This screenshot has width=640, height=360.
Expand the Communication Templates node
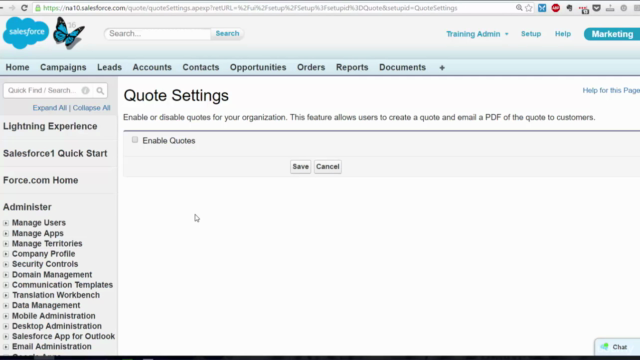click(x=6, y=285)
